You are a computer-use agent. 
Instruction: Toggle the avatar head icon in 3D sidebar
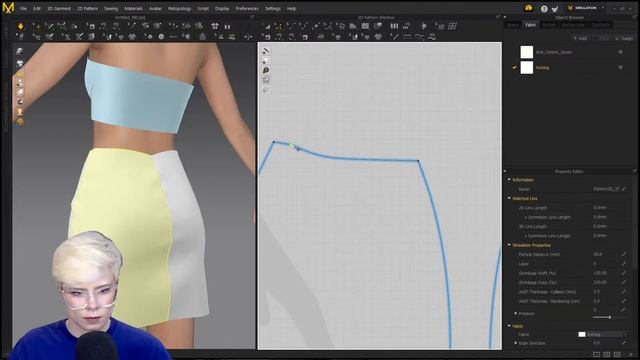20,111
